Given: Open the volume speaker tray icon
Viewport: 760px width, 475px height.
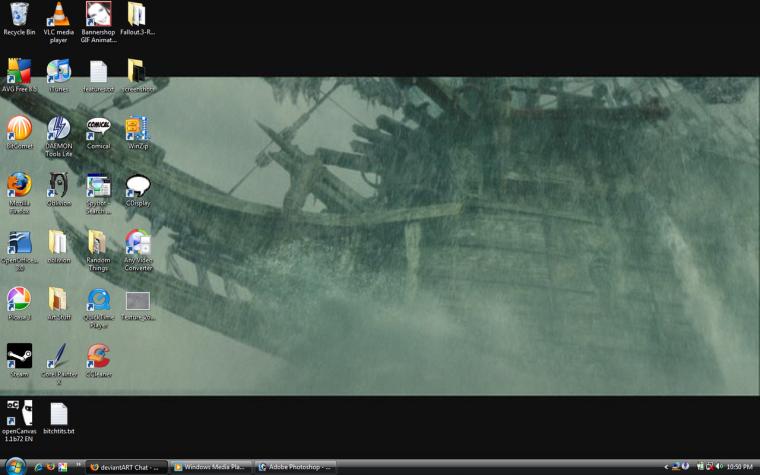Looking at the screenshot, I should [x=719, y=467].
